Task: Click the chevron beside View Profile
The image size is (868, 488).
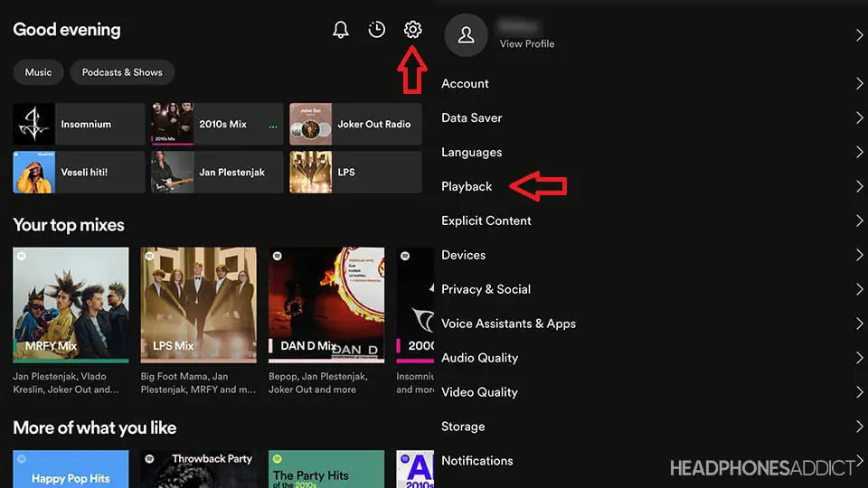Action: click(x=859, y=35)
